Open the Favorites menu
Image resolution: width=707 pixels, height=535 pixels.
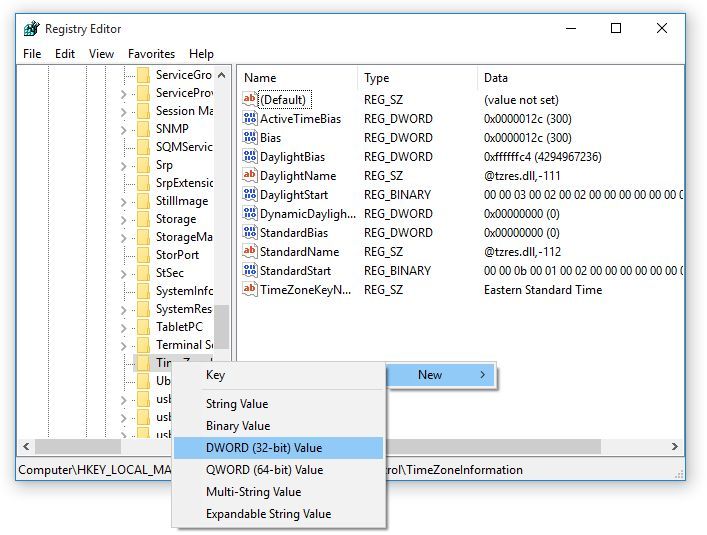click(151, 54)
